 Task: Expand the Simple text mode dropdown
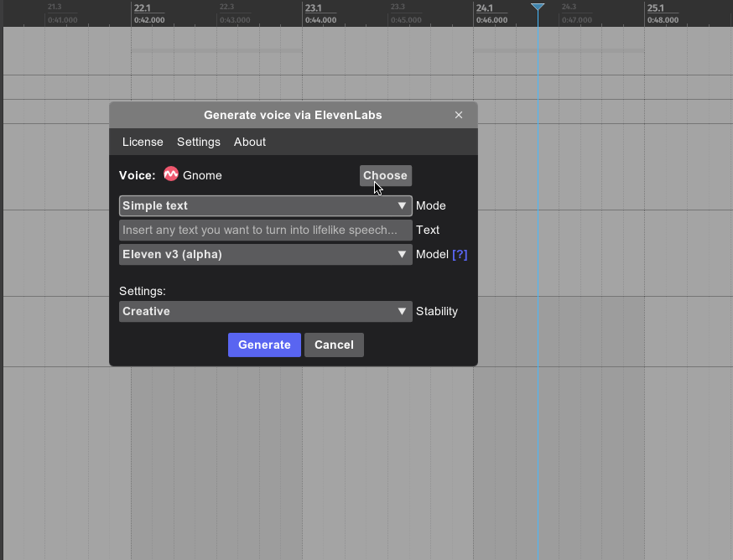266,205
